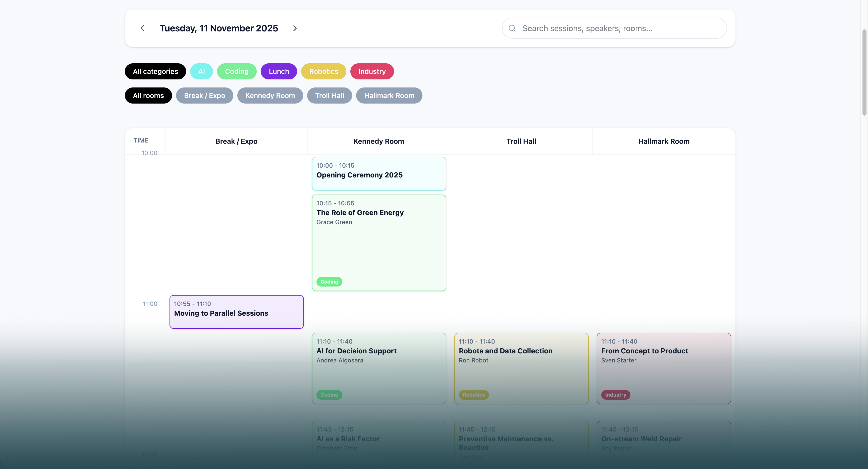Click the search magnifier icon
The height and width of the screenshot is (469, 868).
[x=512, y=28]
